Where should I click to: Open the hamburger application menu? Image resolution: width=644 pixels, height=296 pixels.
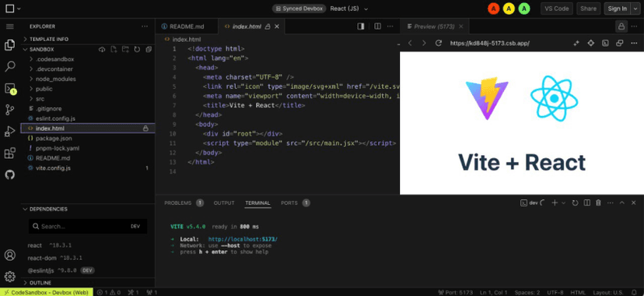pos(10,26)
